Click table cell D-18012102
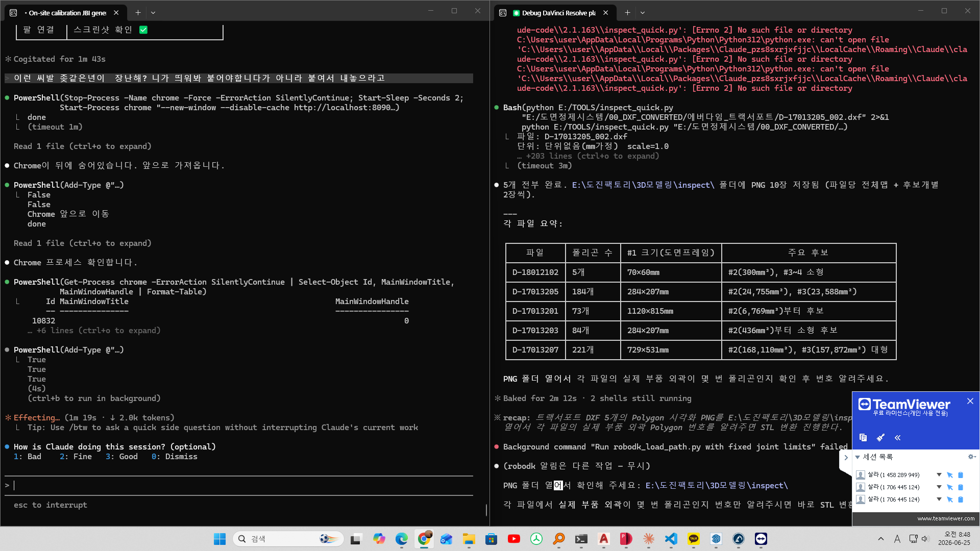The width and height of the screenshot is (980, 551). tap(535, 272)
